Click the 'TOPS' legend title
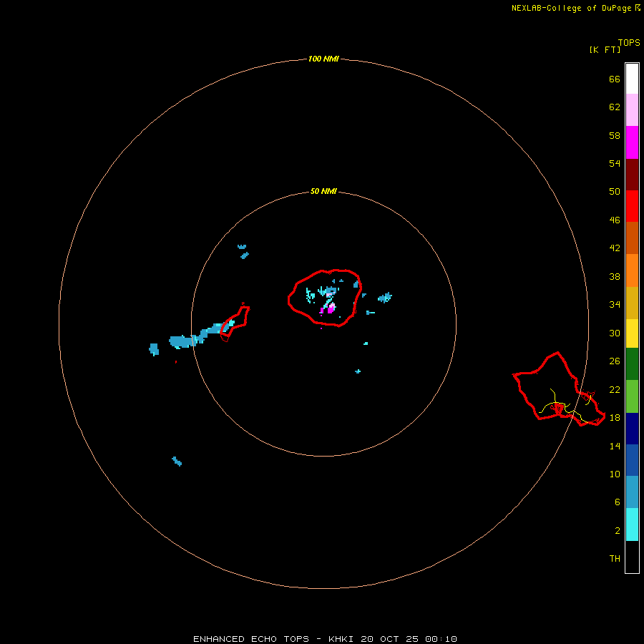 tap(629, 42)
